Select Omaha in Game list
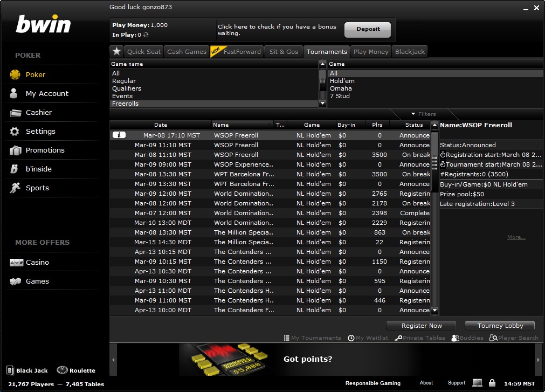 coord(435,88)
